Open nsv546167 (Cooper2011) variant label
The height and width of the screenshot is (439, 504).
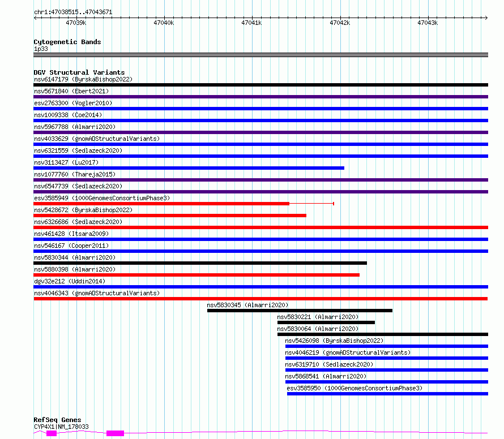tap(71, 246)
